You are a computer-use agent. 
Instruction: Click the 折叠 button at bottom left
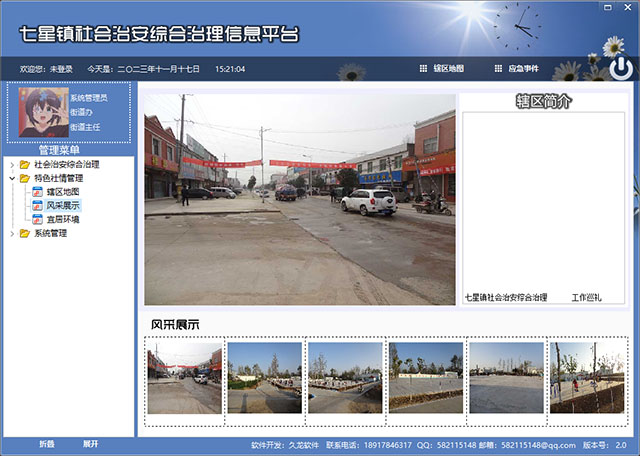(x=47, y=444)
